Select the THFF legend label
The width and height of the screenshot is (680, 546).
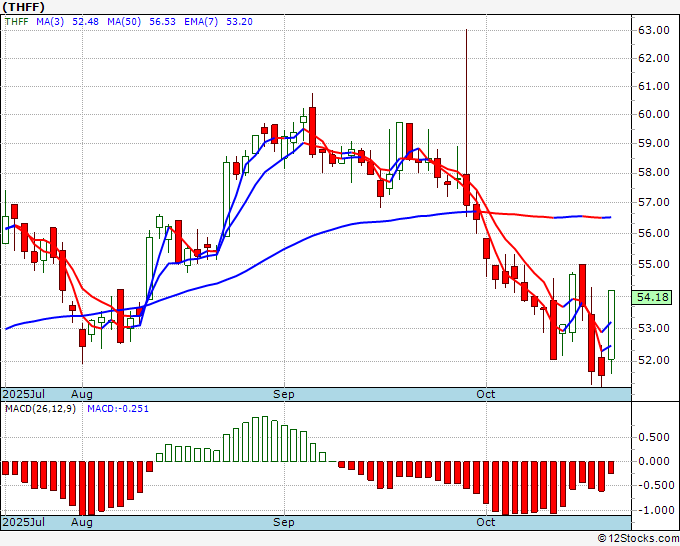(16, 22)
